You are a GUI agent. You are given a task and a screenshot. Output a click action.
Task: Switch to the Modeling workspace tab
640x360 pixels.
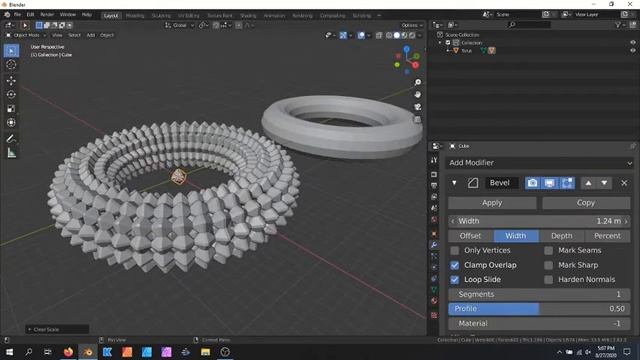point(135,16)
